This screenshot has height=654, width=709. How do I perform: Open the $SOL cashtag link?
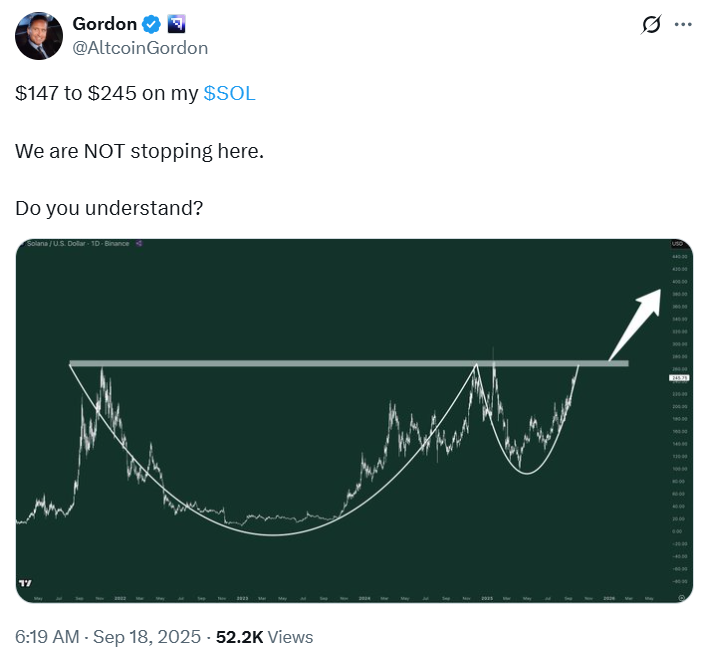(229, 93)
